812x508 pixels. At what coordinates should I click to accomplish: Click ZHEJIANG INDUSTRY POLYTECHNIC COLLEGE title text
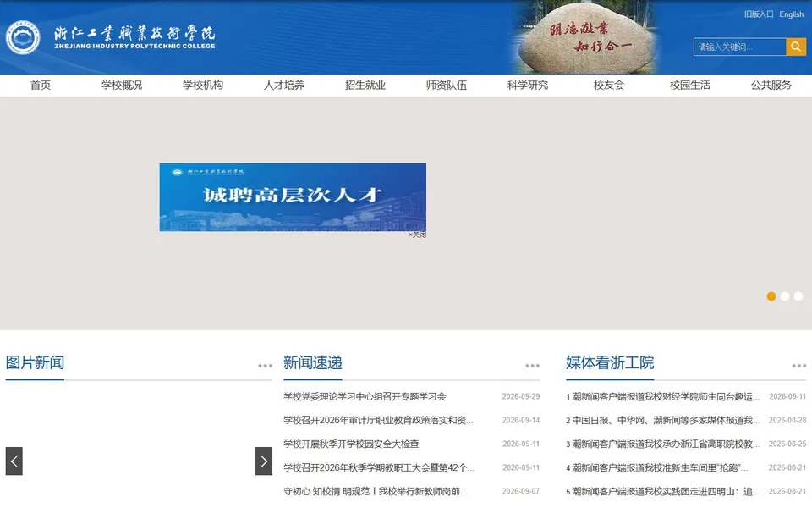click(x=134, y=46)
